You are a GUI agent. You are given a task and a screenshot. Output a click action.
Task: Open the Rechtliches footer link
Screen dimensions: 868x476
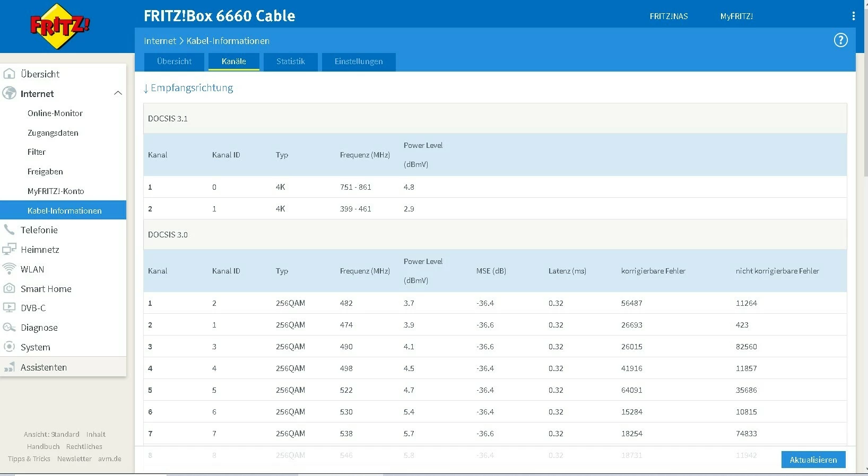click(84, 446)
